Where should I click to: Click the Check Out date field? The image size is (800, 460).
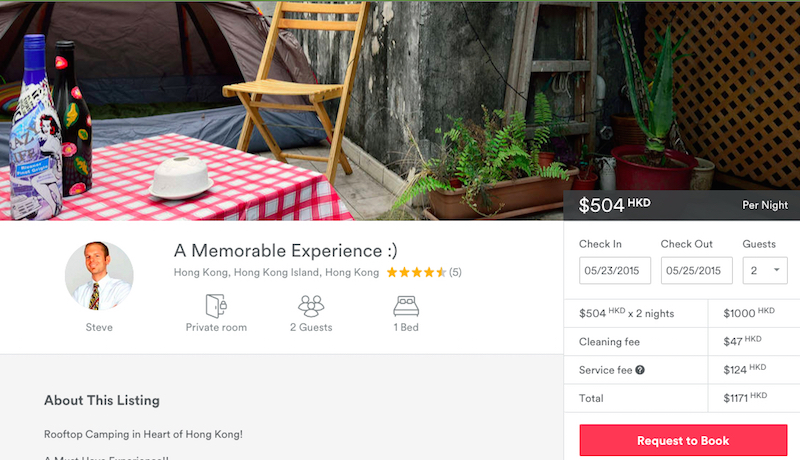[696, 270]
